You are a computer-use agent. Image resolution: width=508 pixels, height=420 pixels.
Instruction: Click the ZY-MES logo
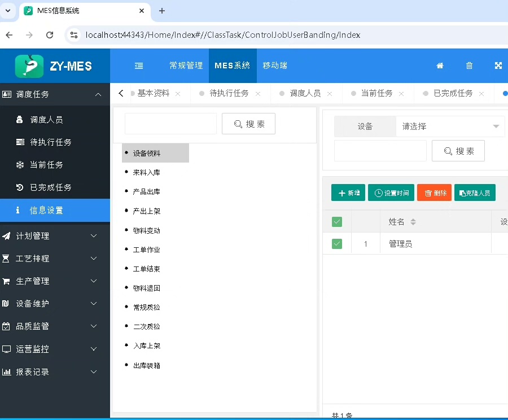coord(54,66)
